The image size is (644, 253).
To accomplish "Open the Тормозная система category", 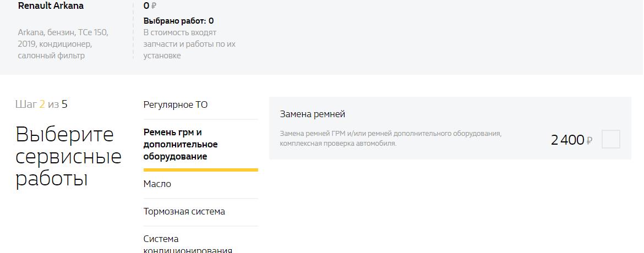I will coord(184,212).
